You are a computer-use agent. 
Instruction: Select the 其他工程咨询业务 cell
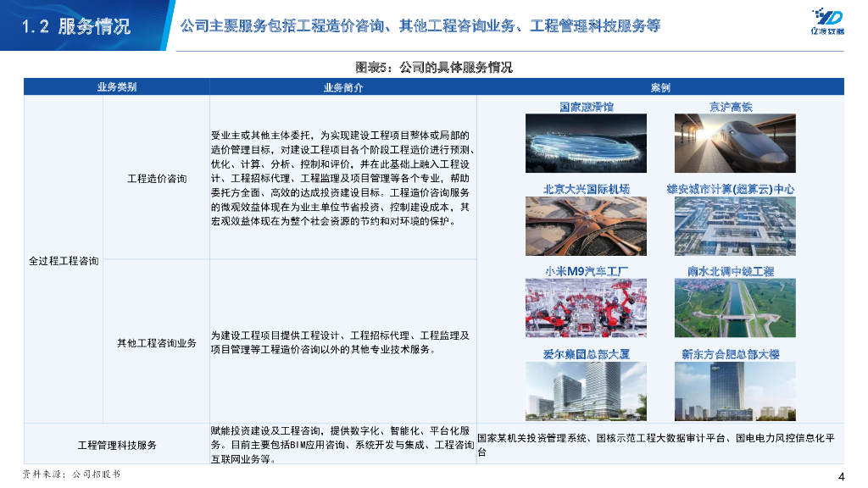tap(157, 343)
